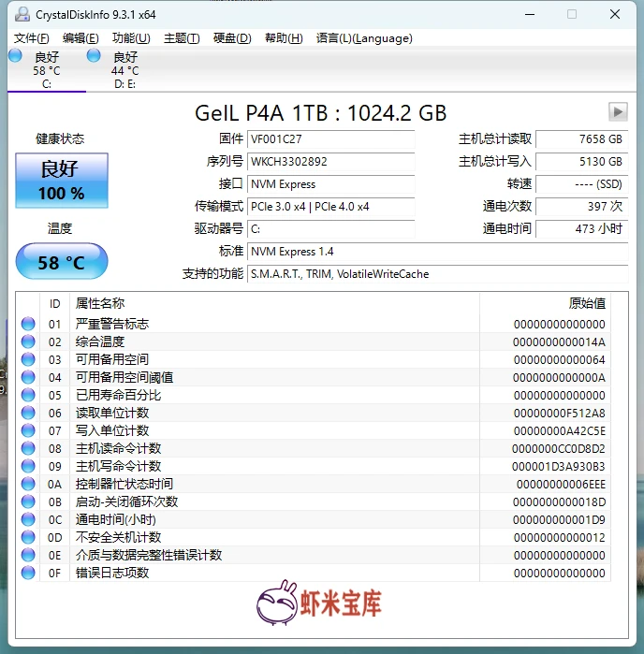The image size is (644, 654).
Task: Click the blue status dot for attribute 01
Action: (x=28, y=324)
